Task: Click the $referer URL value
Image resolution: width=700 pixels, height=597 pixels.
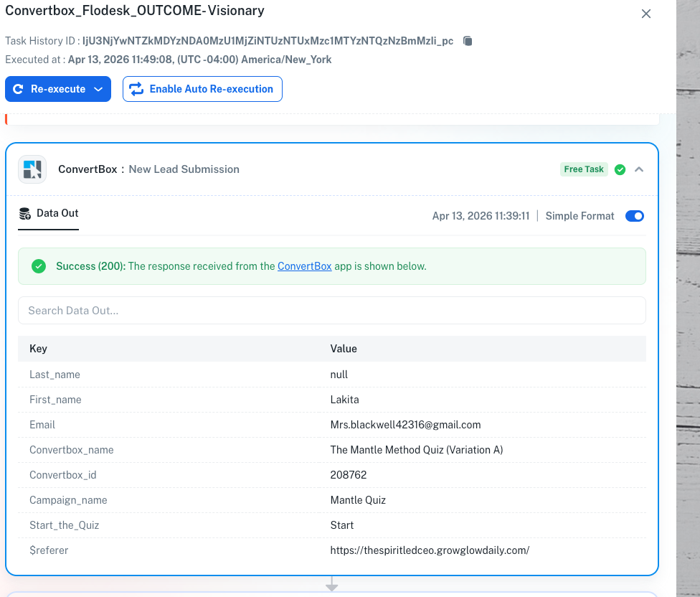Action: tap(430, 550)
